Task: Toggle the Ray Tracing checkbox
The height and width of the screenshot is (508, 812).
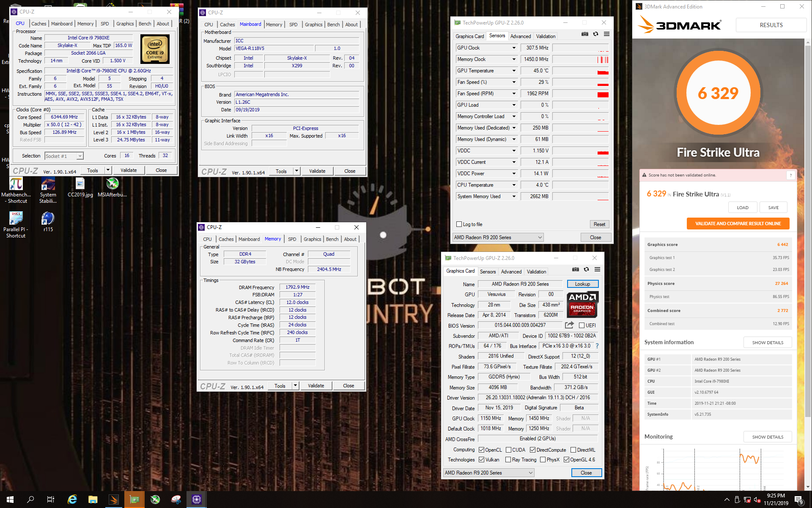Action: tap(508, 460)
